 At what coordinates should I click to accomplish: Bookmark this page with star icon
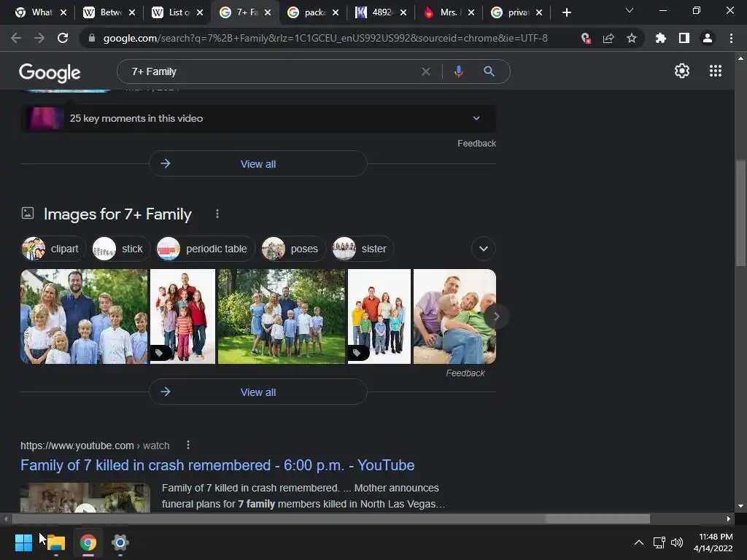(x=631, y=38)
